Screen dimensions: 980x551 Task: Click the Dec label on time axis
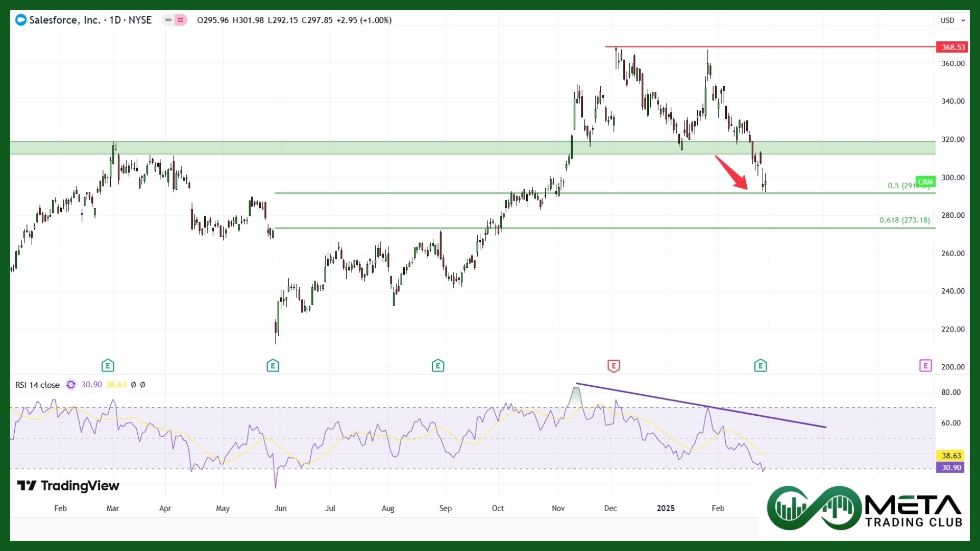point(610,508)
